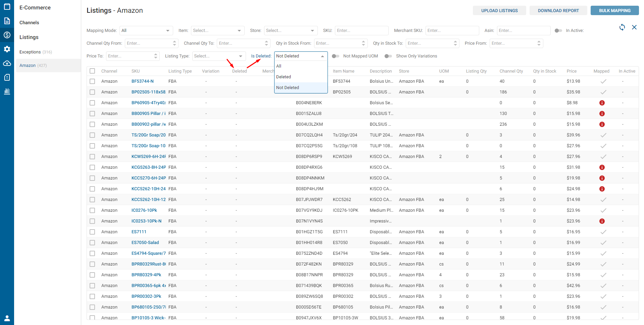644x325 pixels.
Task: Check the box for BPR00365-6pk row
Action: 92,286
